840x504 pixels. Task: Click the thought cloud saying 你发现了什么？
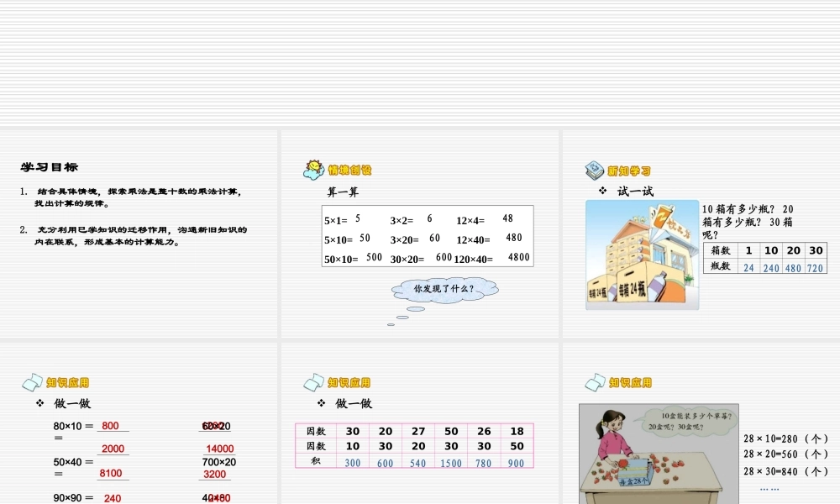click(444, 290)
